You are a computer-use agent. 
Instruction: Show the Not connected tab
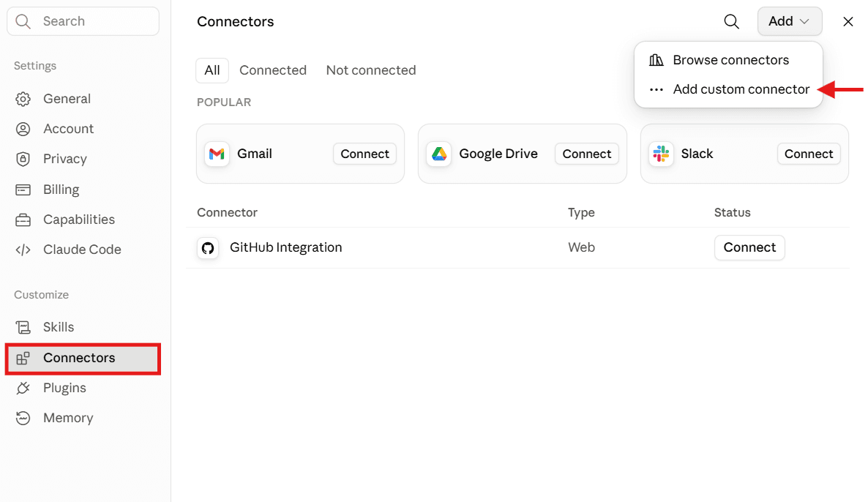pos(371,70)
